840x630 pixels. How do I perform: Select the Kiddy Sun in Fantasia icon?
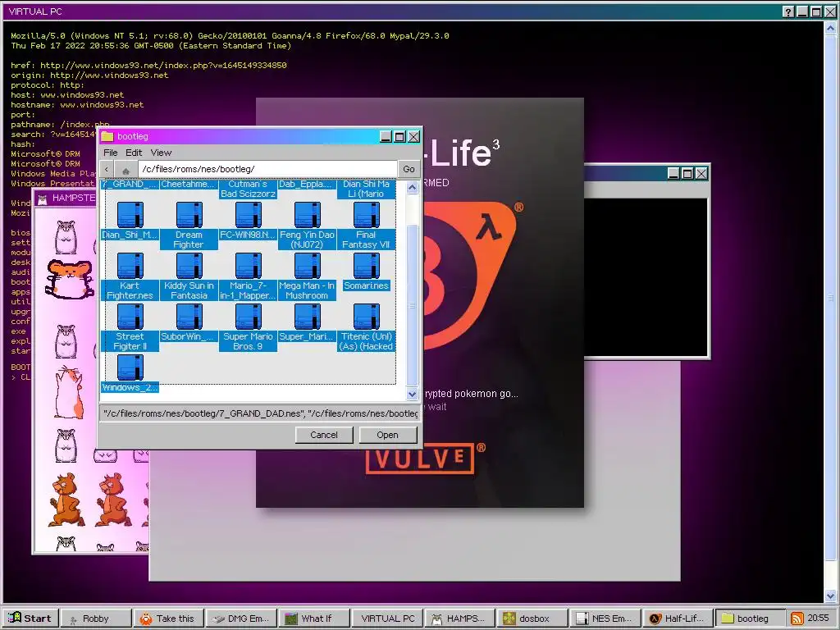click(189, 266)
